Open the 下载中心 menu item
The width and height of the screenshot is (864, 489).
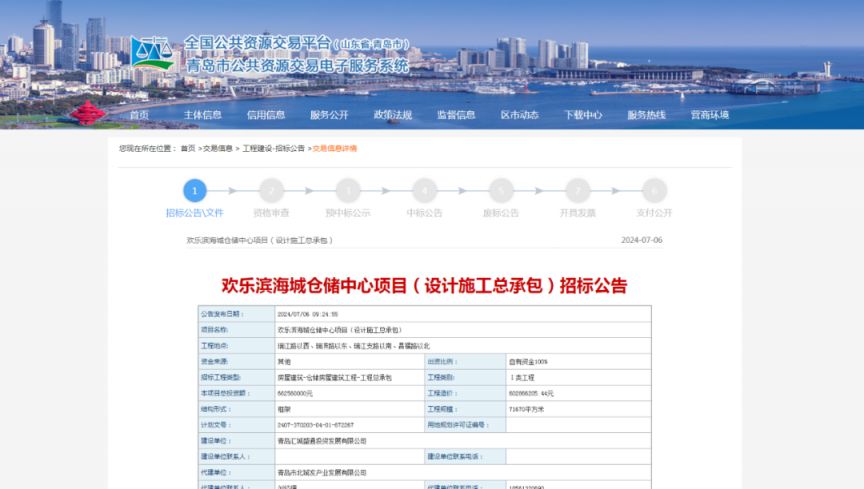coord(583,115)
